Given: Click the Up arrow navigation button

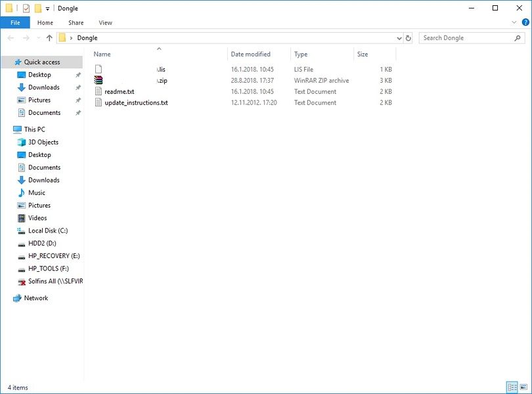Looking at the screenshot, I should click(49, 38).
